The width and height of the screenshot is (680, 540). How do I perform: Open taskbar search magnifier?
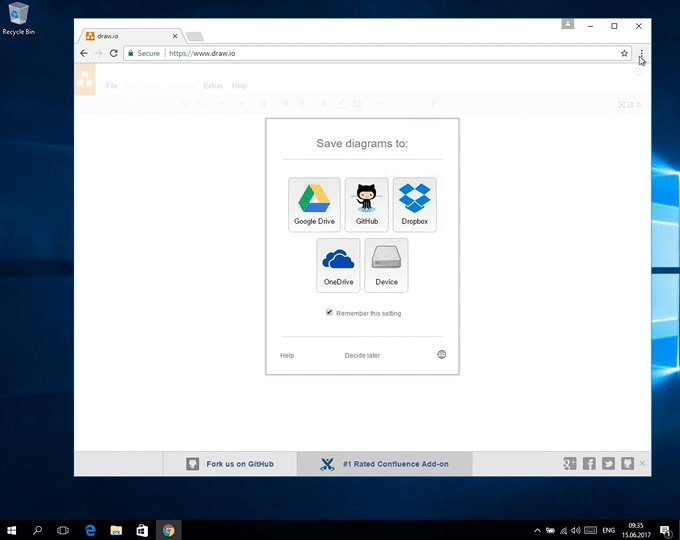(37, 530)
